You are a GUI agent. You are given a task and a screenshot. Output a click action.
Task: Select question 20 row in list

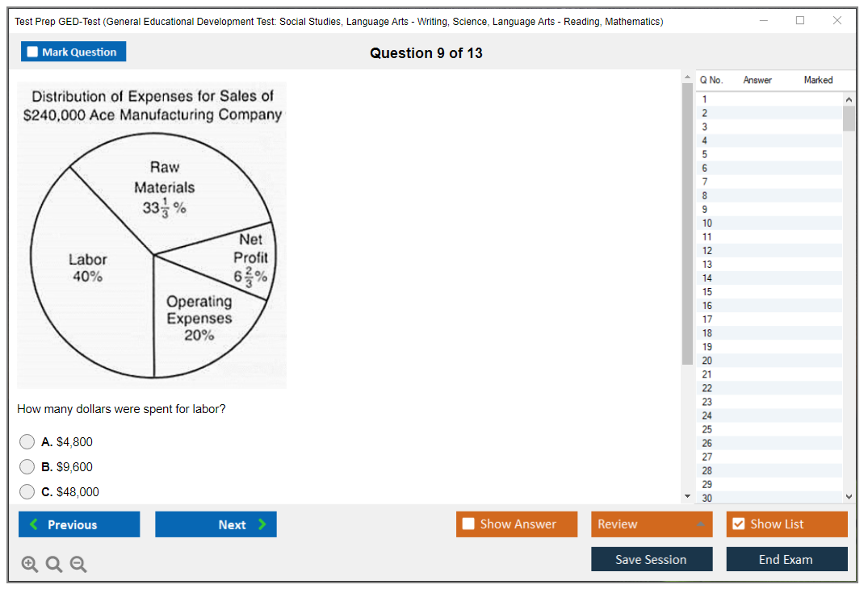[x=707, y=361]
